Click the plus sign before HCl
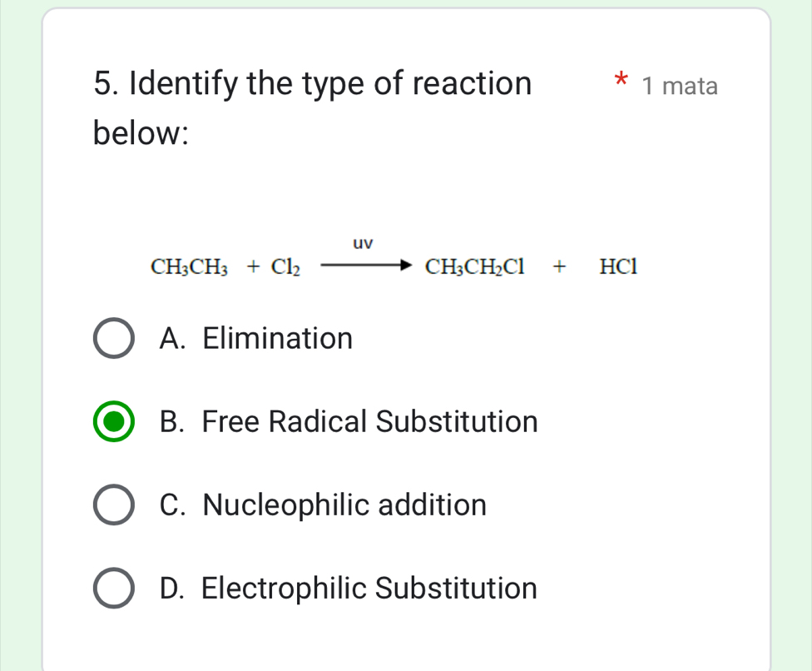The height and width of the screenshot is (671, 812). tap(561, 266)
